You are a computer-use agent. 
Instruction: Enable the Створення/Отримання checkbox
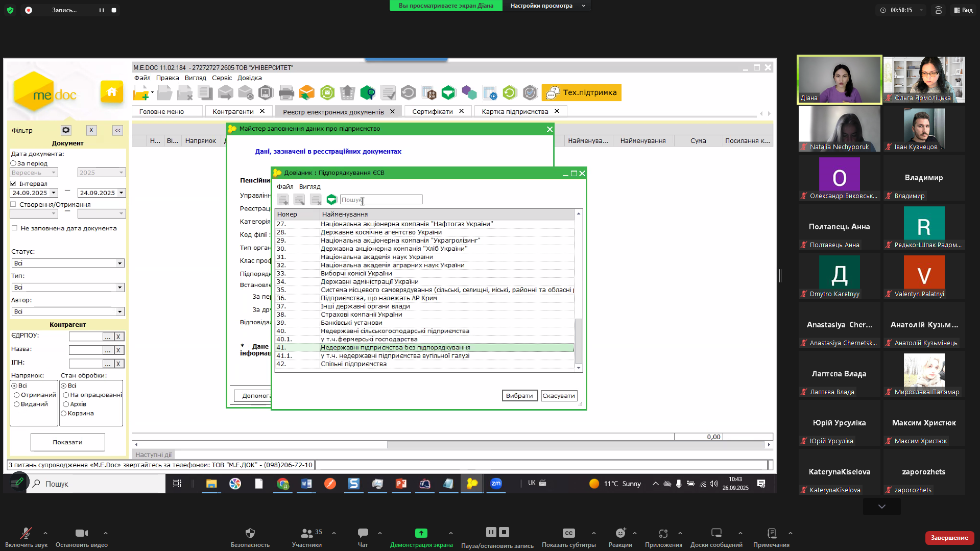14,205
